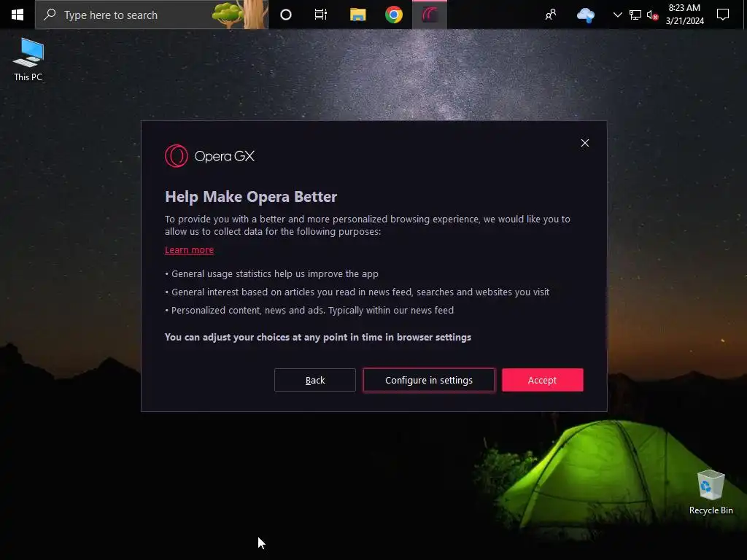Click the Accept button
The image size is (747, 560).
tap(542, 380)
